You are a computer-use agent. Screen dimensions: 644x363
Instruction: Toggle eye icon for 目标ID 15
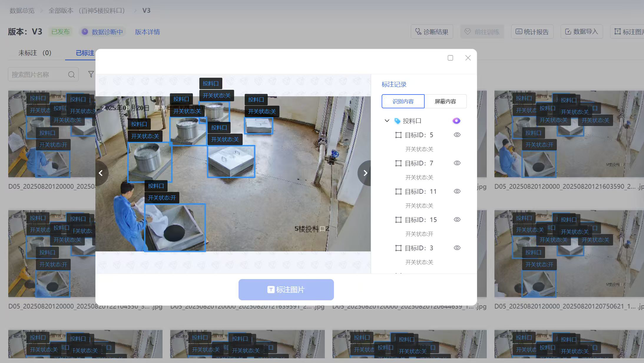pyautogui.click(x=457, y=220)
